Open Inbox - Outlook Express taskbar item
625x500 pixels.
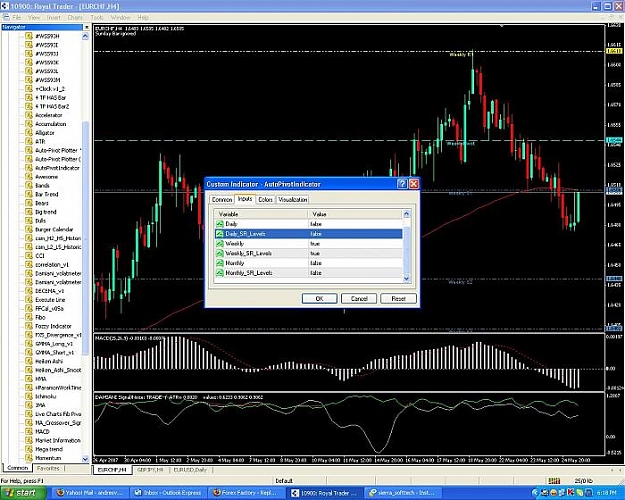tap(169, 493)
